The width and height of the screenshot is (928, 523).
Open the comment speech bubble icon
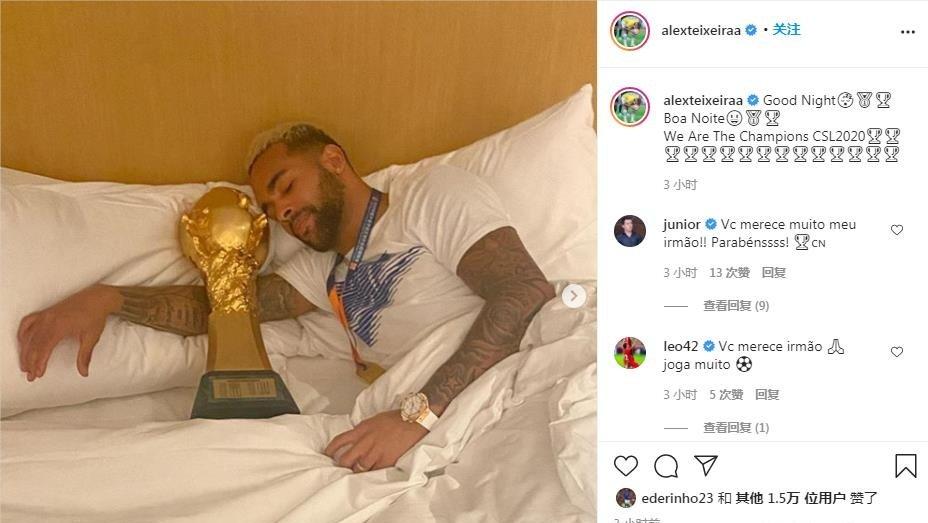[666, 466]
